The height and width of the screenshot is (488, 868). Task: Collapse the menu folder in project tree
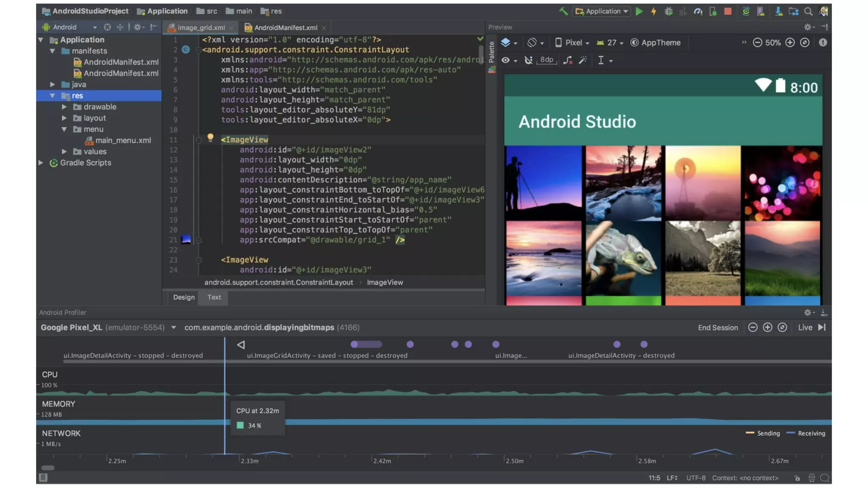click(64, 129)
